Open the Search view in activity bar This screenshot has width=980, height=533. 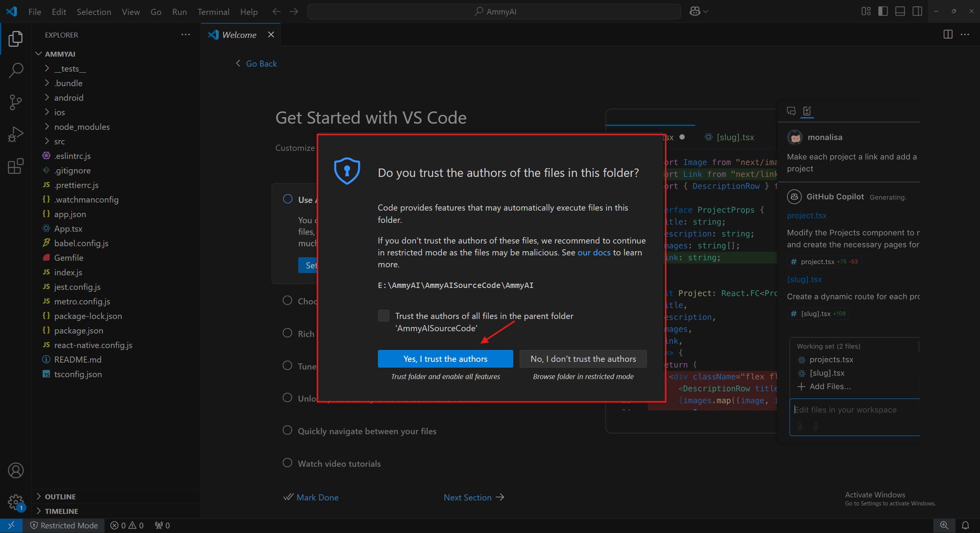[16, 70]
